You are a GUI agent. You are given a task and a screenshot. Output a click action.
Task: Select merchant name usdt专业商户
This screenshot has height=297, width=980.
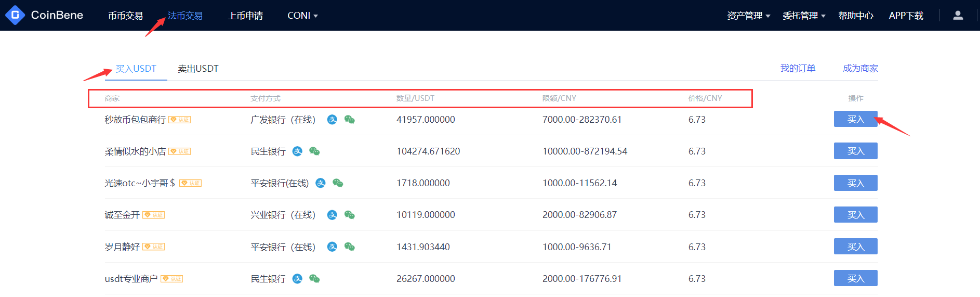(x=131, y=279)
